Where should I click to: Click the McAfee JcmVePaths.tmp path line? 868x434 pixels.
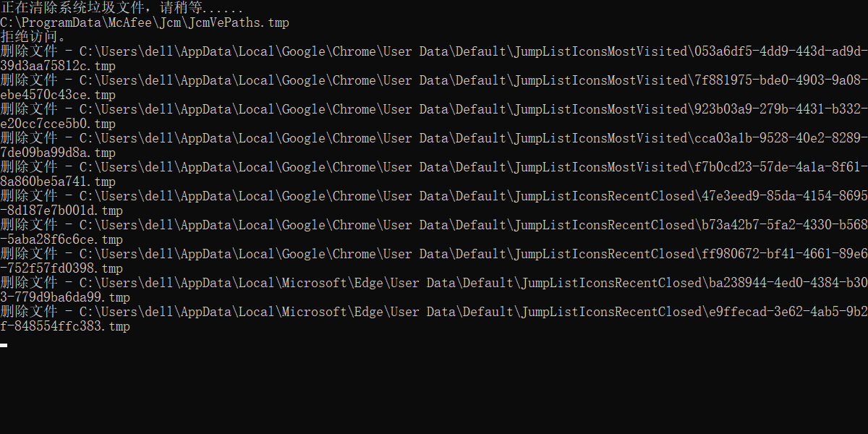click(x=145, y=22)
